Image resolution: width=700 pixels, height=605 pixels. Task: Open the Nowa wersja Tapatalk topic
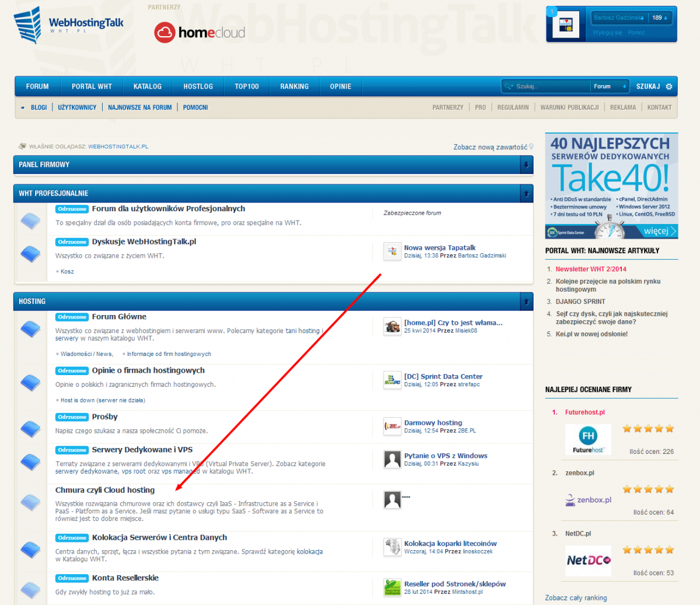coord(440,247)
